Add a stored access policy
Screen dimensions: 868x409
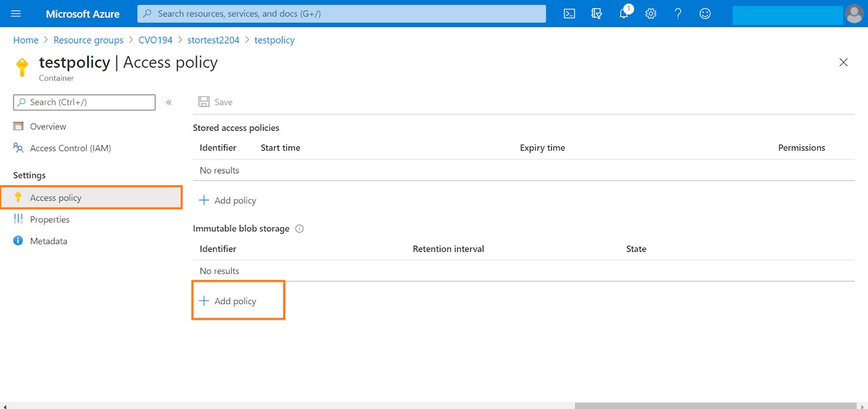(x=227, y=200)
